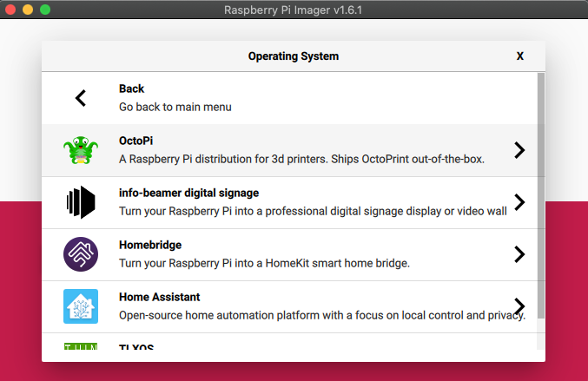Close the Operating System dialog with X
The height and width of the screenshot is (381, 588).
[x=520, y=56]
